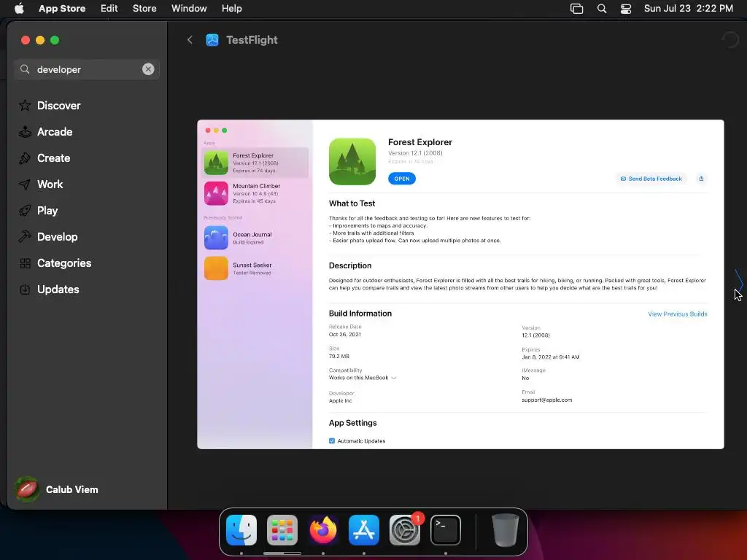Open the Arcade section

click(46, 131)
